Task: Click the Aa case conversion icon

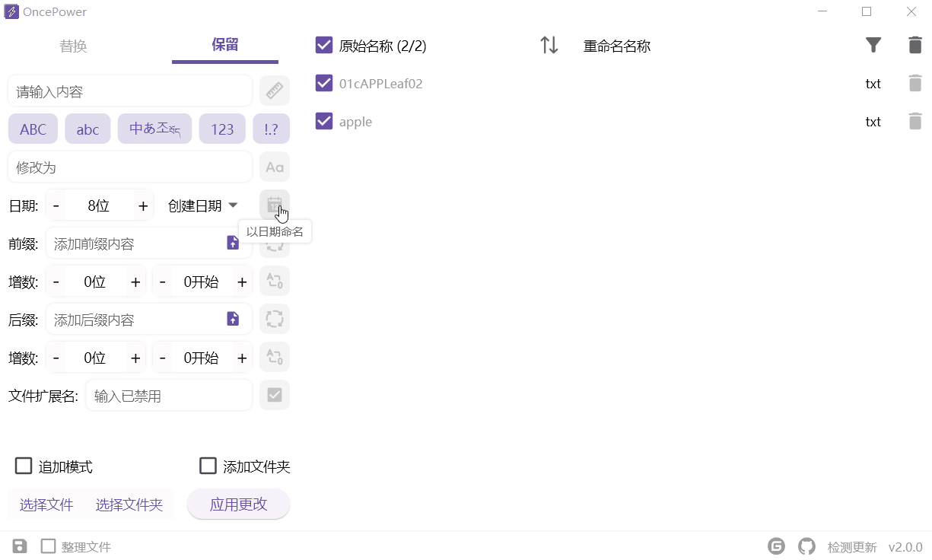Action: pos(274,166)
